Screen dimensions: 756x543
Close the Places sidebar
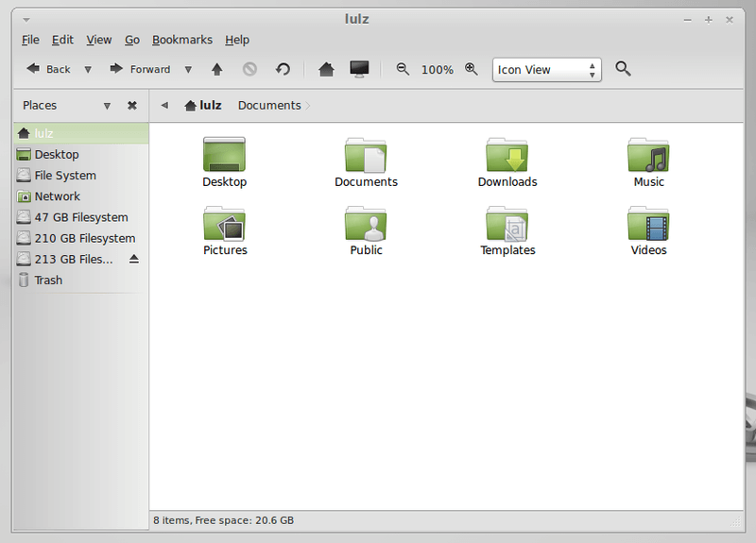pyautogui.click(x=132, y=106)
